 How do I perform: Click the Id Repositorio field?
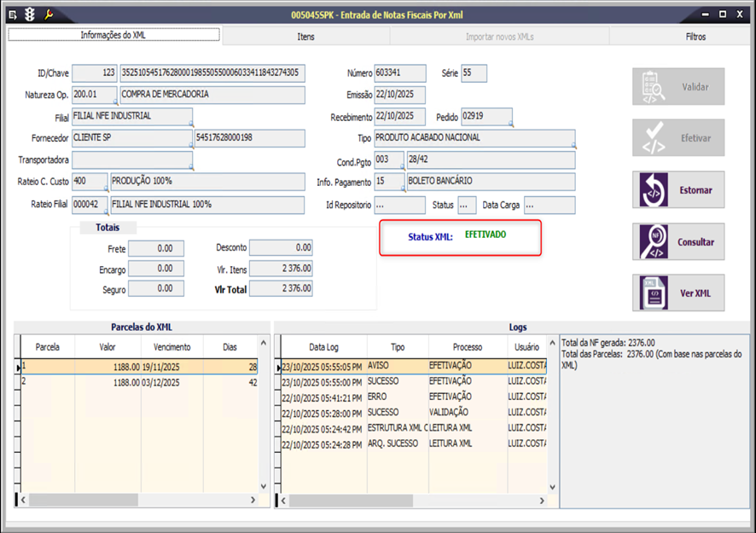coord(400,206)
